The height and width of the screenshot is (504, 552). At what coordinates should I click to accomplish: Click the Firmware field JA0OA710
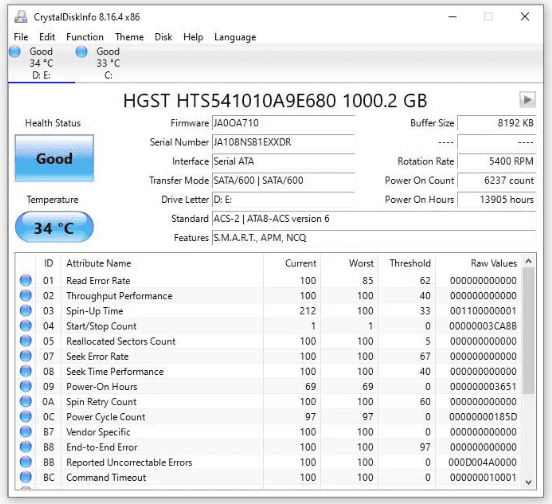[283, 123]
